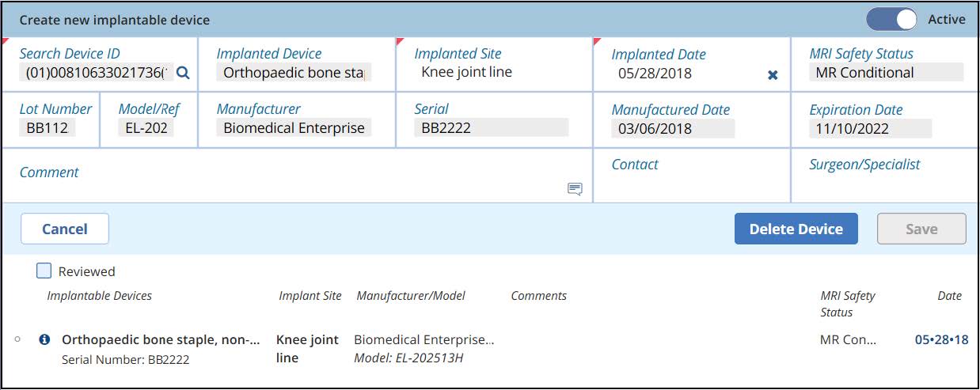Click the Search Device ID magnifier icon
Screen dimensions: 980x390
tap(183, 74)
